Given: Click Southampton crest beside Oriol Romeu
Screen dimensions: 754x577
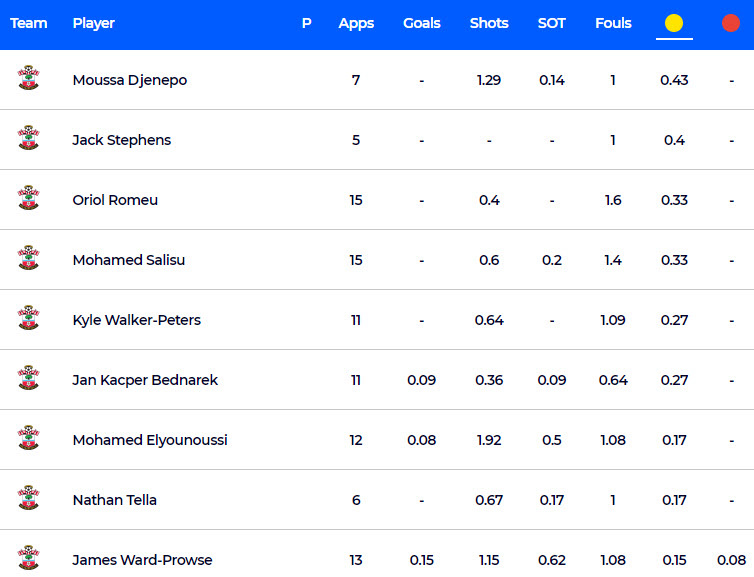Looking at the screenshot, I should (28, 199).
